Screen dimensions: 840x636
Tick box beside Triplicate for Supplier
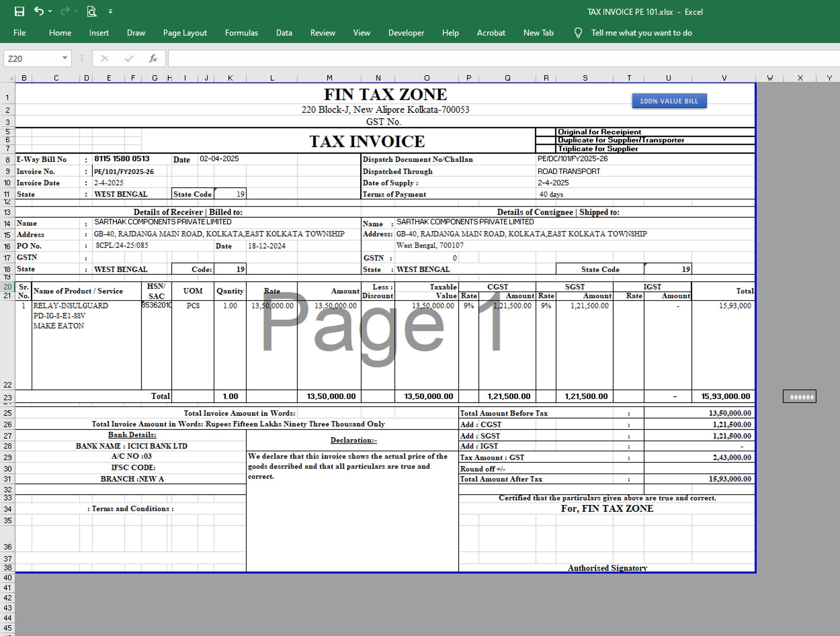coord(546,148)
